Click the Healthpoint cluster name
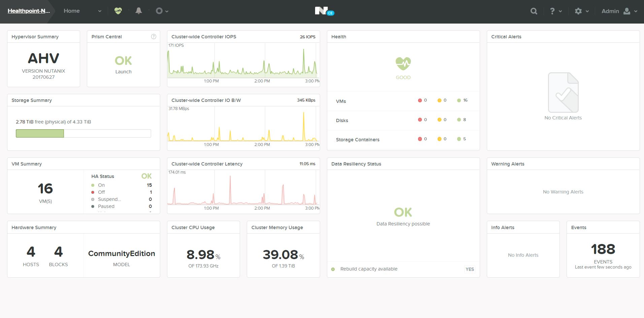Image resolution: width=644 pixels, height=318 pixels. pyautogui.click(x=29, y=11)
